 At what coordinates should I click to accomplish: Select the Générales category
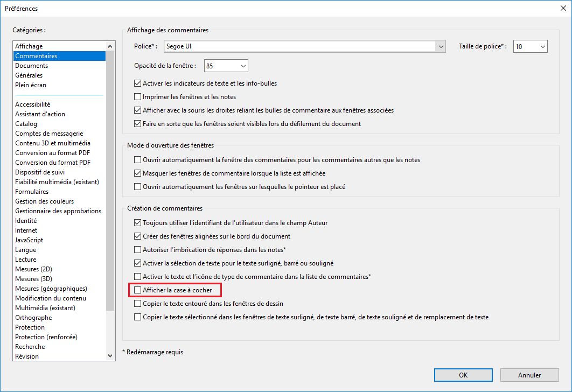(59, 75)
